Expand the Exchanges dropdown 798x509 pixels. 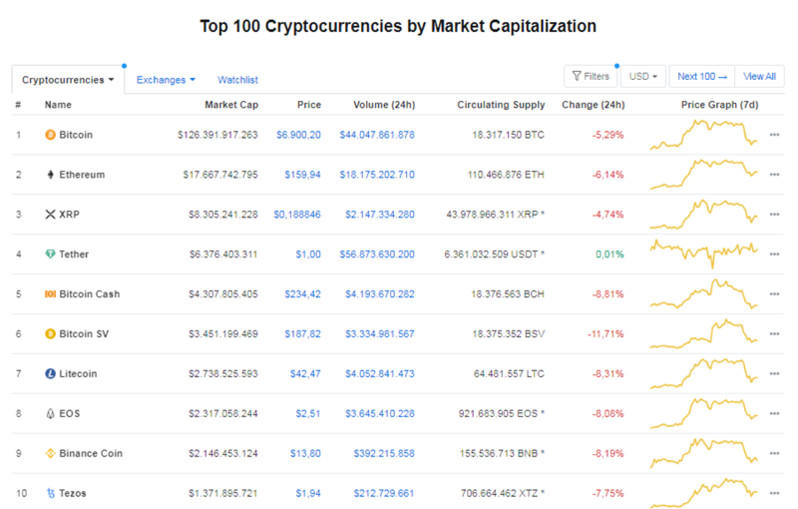(x=165, y=79)
